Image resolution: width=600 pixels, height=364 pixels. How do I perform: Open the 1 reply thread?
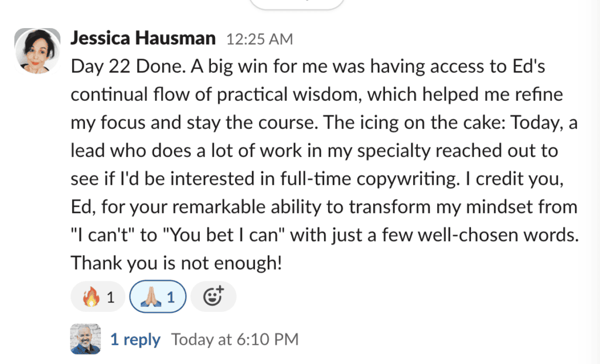click(x=135, y=339)
